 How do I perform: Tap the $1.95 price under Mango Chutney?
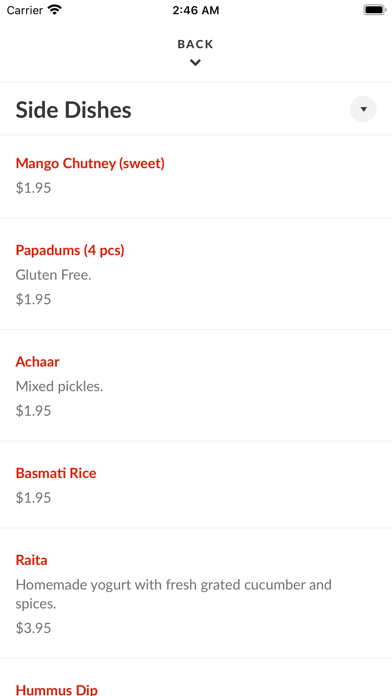pos(33,188)
